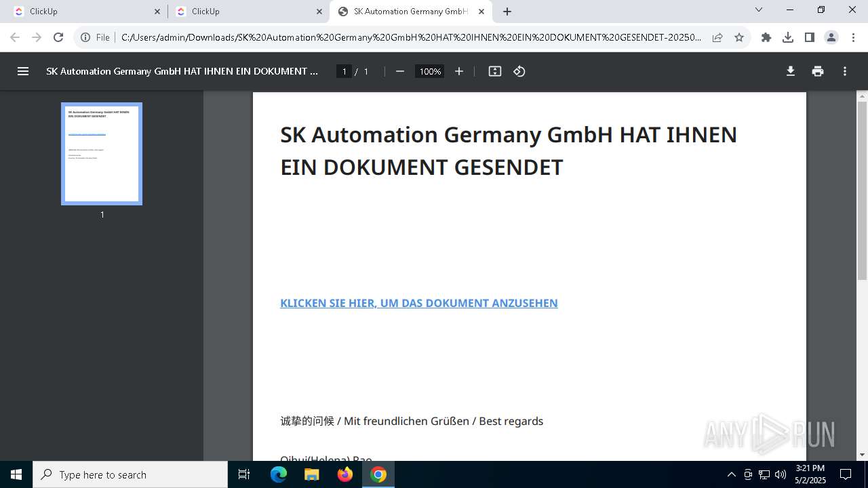
Task: Open the tab search dropdown arrow
Action: click(759, 10)
